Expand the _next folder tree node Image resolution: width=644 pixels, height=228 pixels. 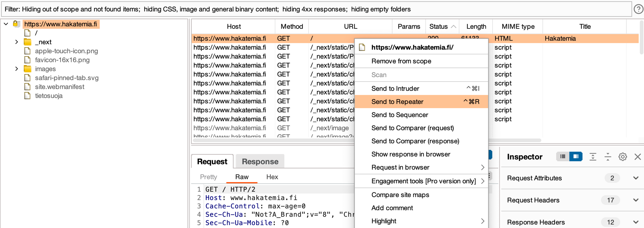click(16, 42)
